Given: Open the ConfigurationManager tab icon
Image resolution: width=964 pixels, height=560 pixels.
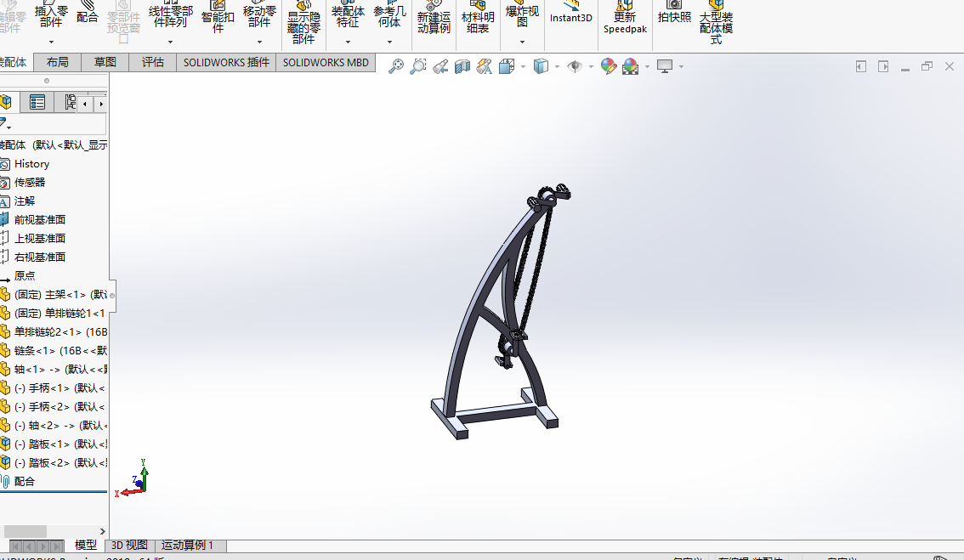Looking at the screenshot, I should click(x=70, y=102).
